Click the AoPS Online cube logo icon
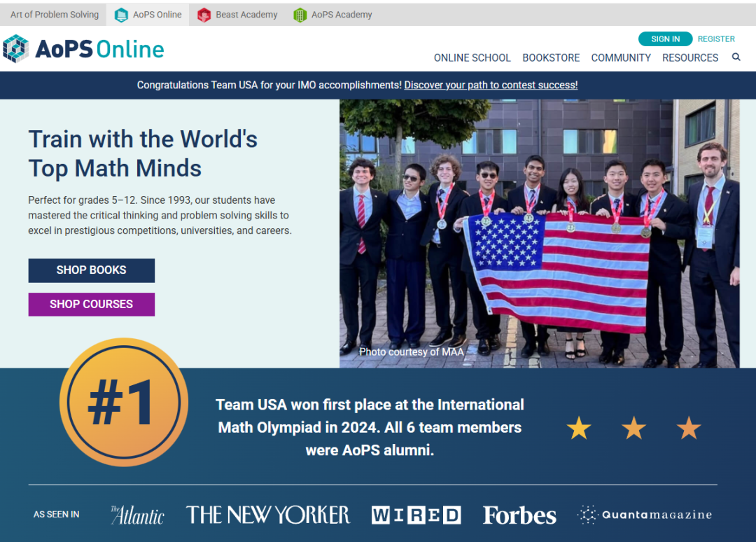 pos(15,49)
